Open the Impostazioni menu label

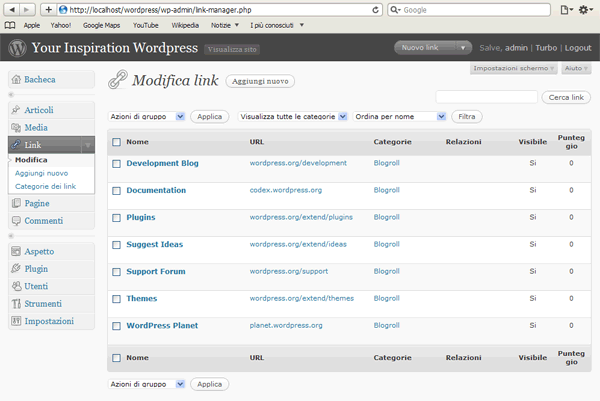click(x=49, y=321)
